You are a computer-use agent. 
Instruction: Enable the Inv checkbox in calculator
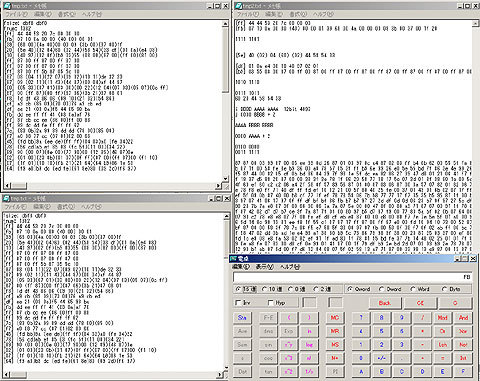click(x=243, y=303)
